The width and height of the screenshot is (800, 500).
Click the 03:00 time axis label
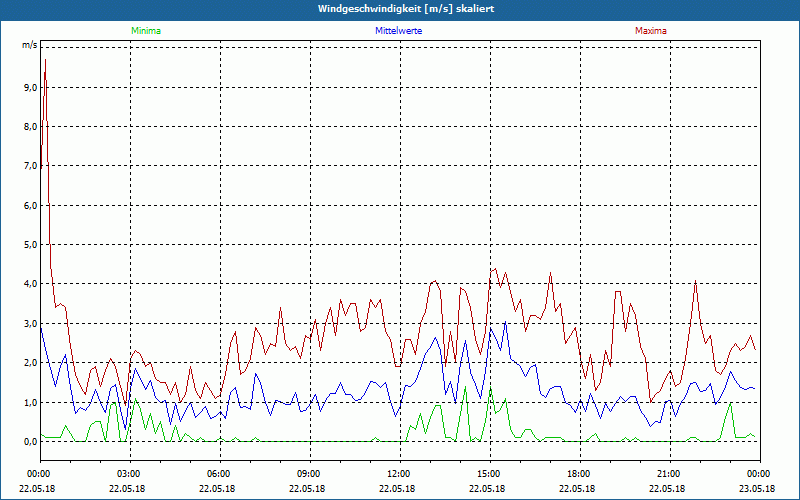[127, 474]
